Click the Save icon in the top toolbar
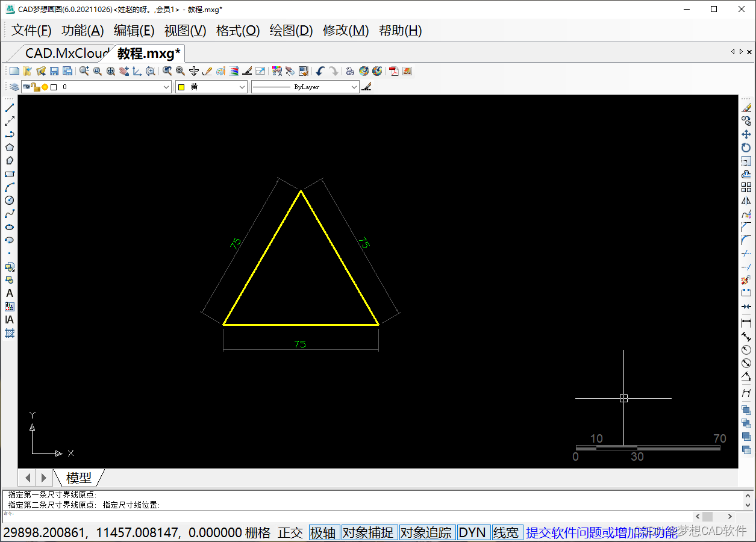Image resolution: width=756 pixels, height=542 pixels. [54, 71]
